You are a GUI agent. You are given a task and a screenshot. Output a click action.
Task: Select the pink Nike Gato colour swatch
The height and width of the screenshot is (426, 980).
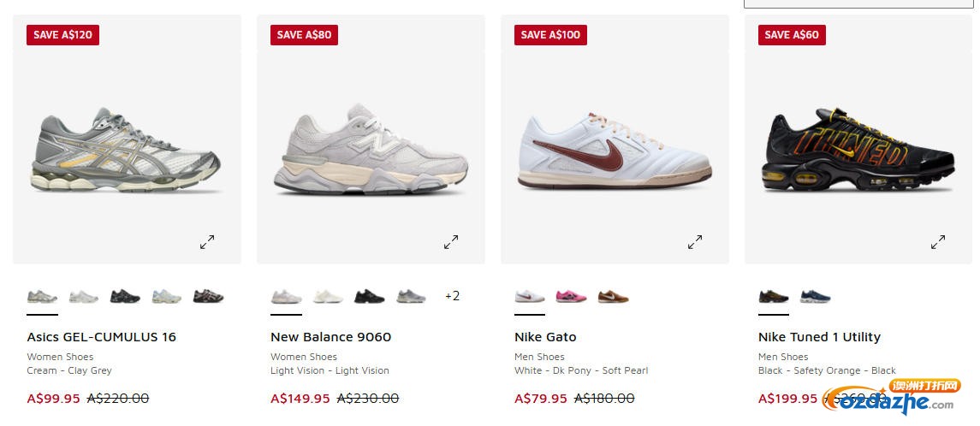point(571,296)
